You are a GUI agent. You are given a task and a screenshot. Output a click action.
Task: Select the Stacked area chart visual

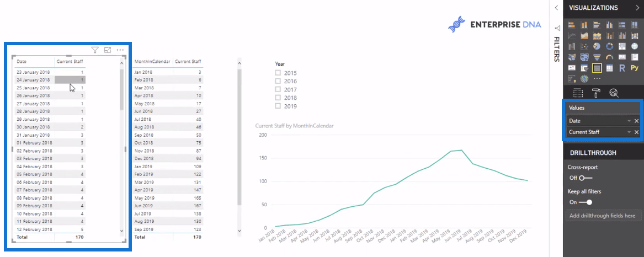pyautogui.click(x=597, y=36)
